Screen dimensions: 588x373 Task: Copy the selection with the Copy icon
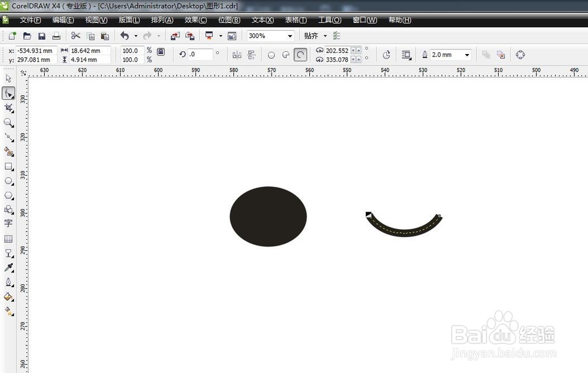91,36
